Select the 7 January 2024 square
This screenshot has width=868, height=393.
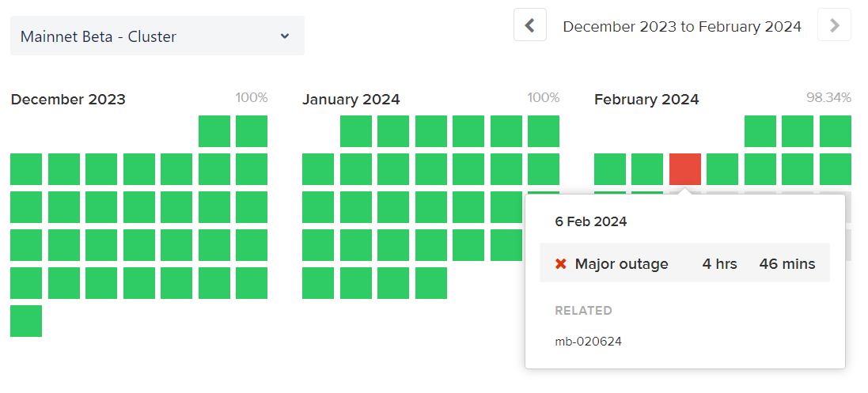click(318, 169)
